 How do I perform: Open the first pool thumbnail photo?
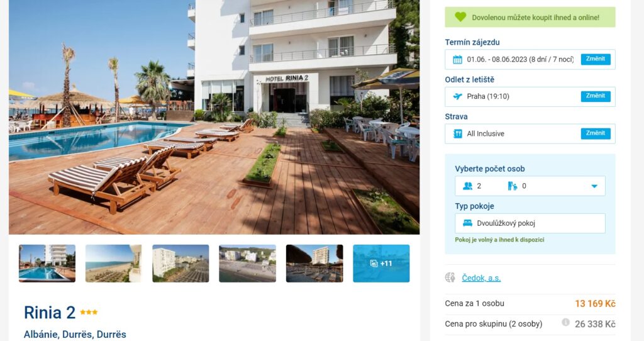coord(47,264)
